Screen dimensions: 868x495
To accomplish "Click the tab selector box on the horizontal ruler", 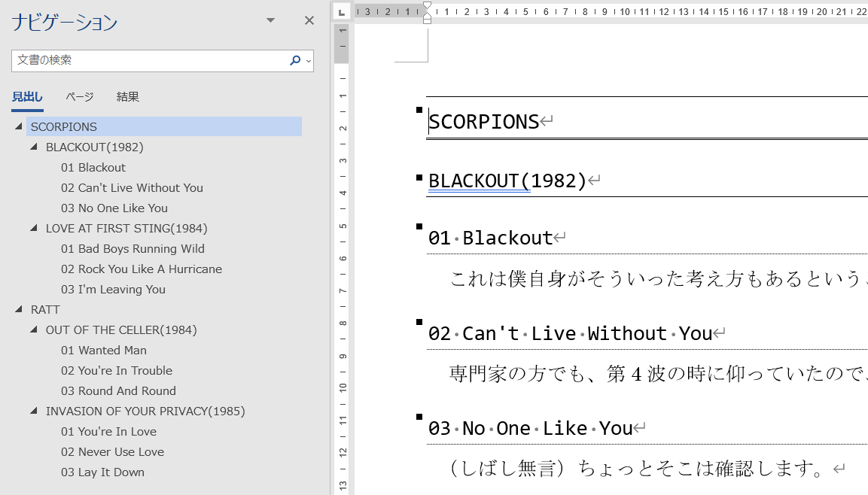I will pyautogui.click(x=341, y=12).
